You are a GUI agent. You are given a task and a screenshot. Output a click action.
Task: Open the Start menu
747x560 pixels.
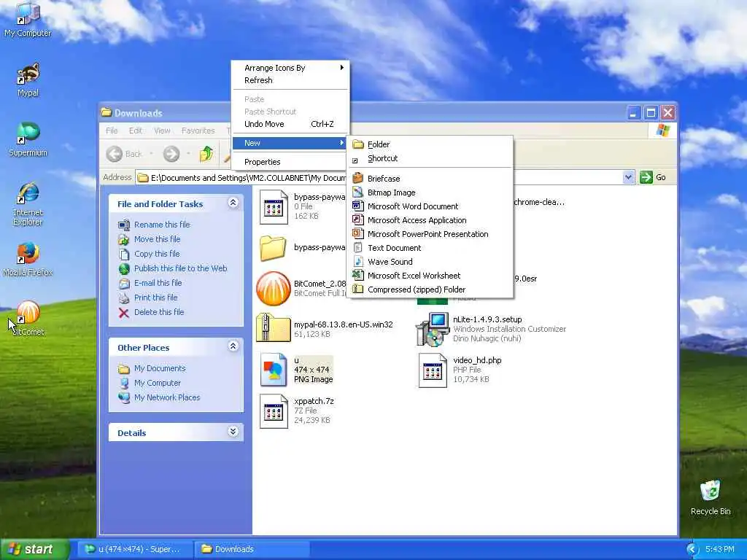(x=35, y=549)
